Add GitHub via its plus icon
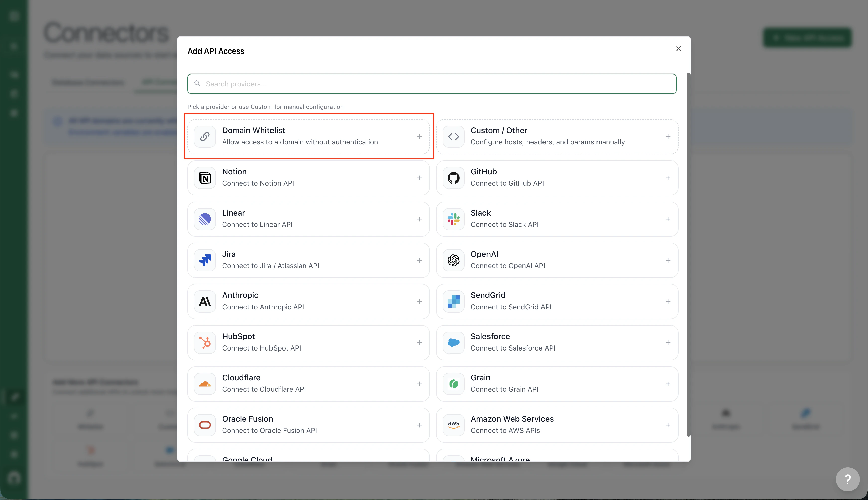The width and height of the screenshot is (868, 500). point(668,178)
